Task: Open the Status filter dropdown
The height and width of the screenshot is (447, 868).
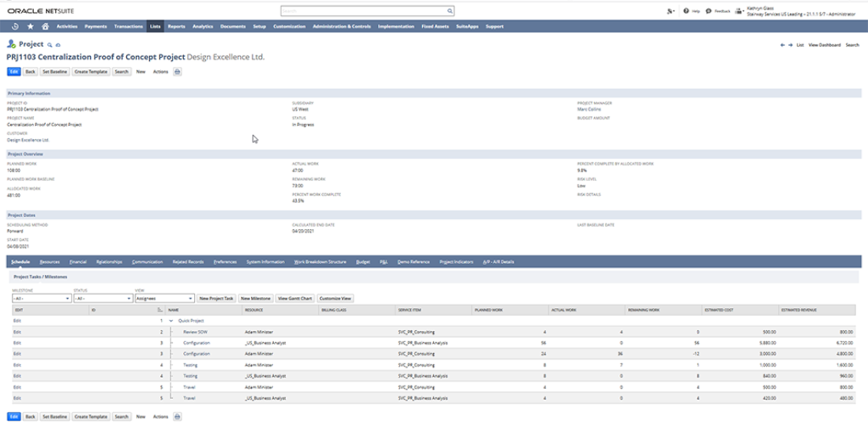Action: 102,299
